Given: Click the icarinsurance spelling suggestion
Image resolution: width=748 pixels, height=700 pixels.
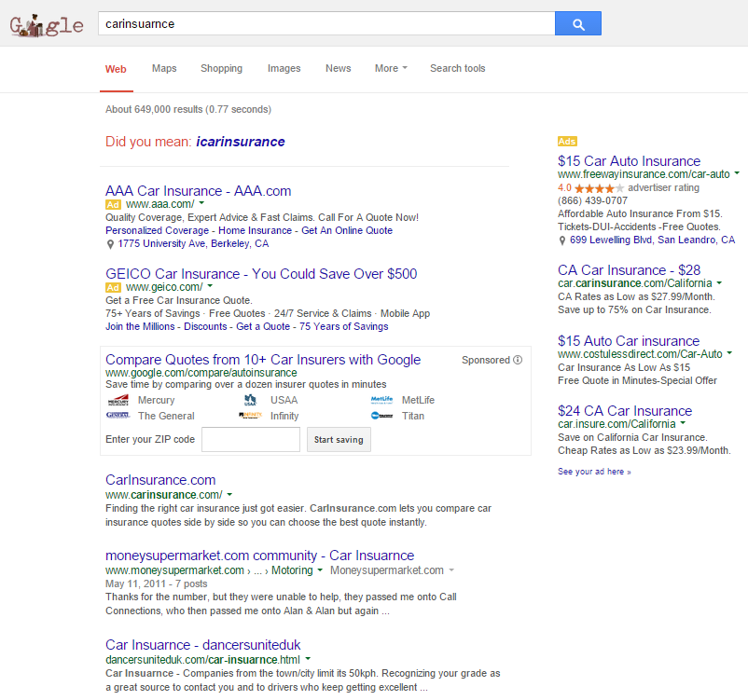Looking at the screenshot, I should pos(241,142).
